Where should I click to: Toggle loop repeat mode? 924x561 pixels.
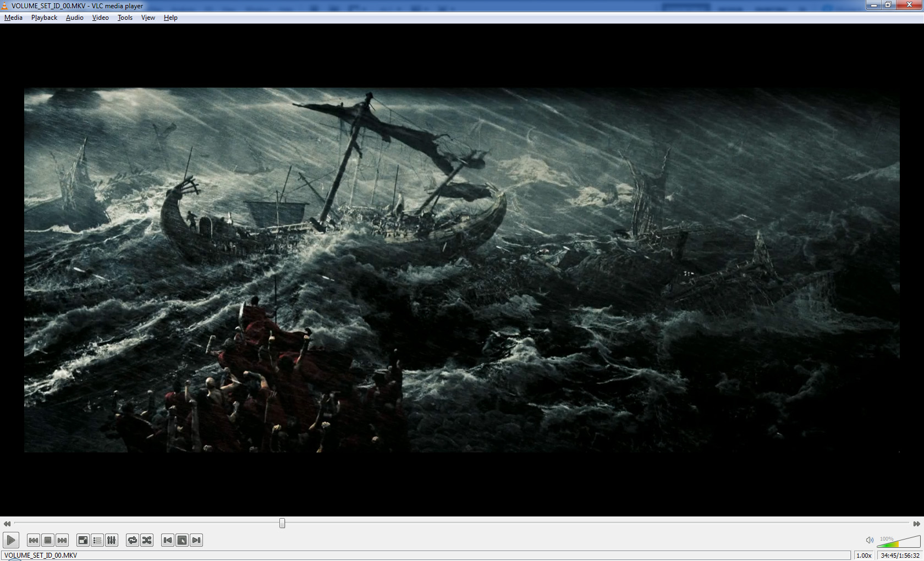tap(133, 540)
